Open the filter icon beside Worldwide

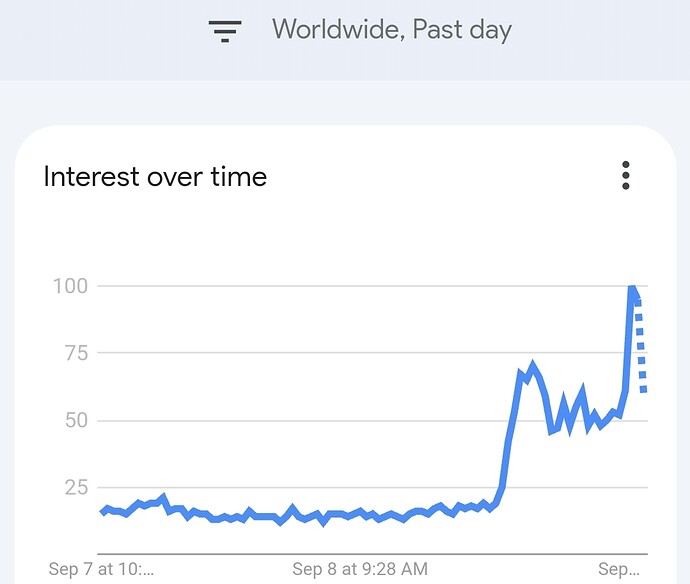click(225, 31)
